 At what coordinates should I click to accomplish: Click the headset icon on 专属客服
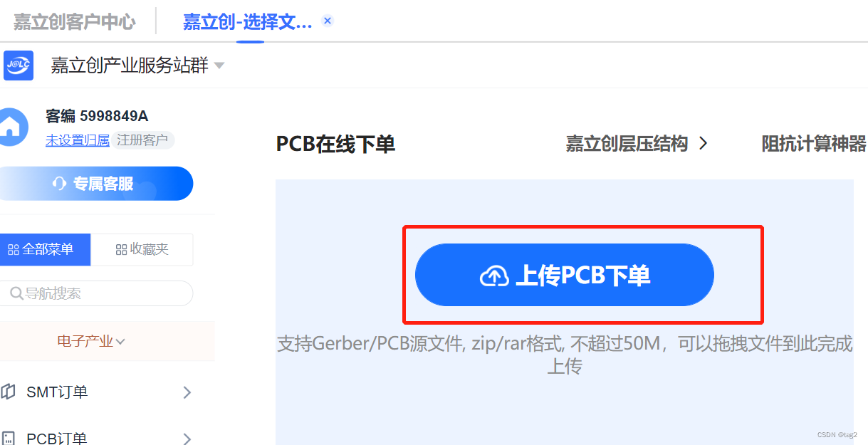pos(60,184)
